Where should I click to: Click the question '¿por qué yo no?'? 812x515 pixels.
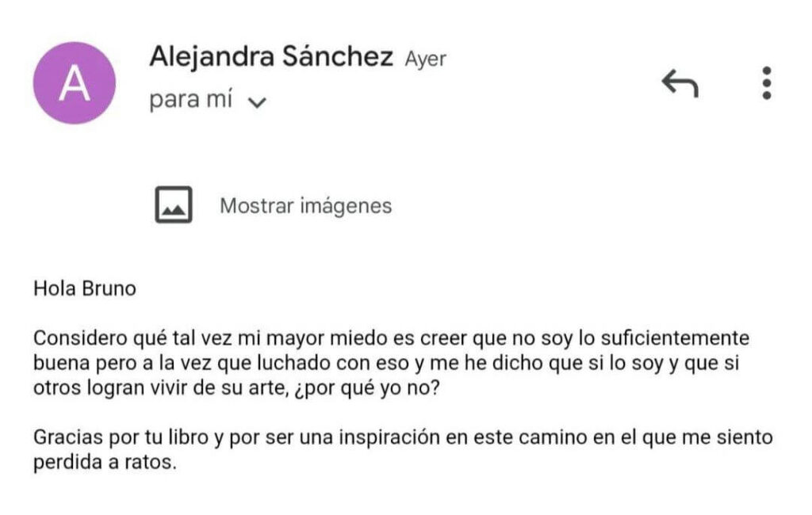366,388
